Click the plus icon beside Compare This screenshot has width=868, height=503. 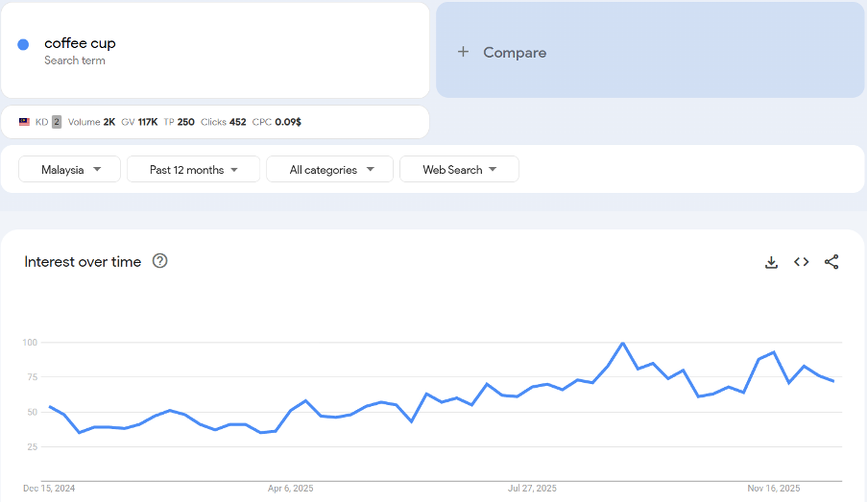coord(463,52)
